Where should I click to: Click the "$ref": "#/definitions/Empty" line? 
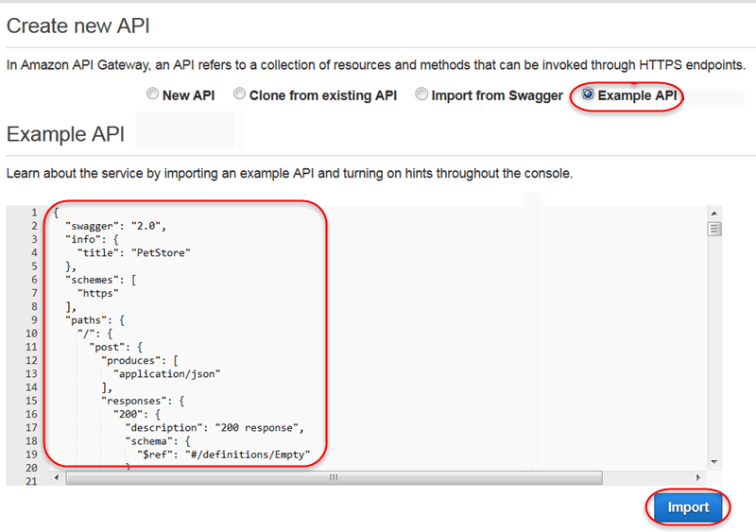point(224,455)
